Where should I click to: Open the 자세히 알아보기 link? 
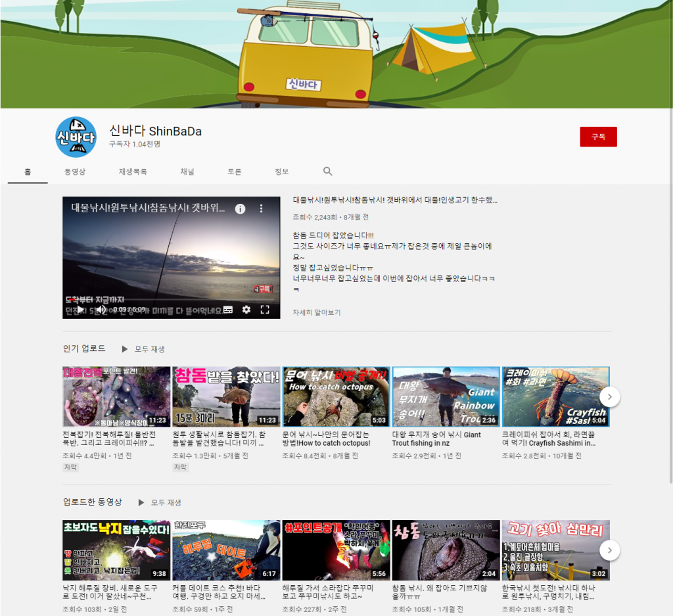coord(316,312)
